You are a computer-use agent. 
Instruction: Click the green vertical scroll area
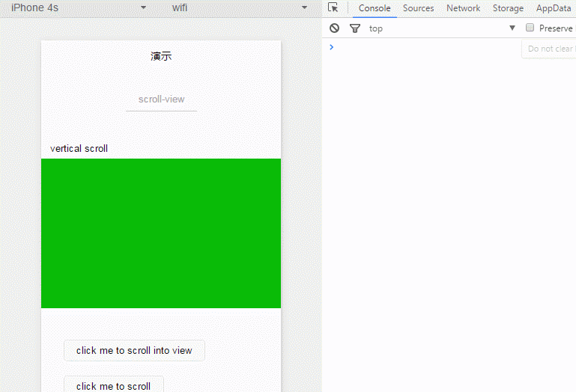(161, 233)
